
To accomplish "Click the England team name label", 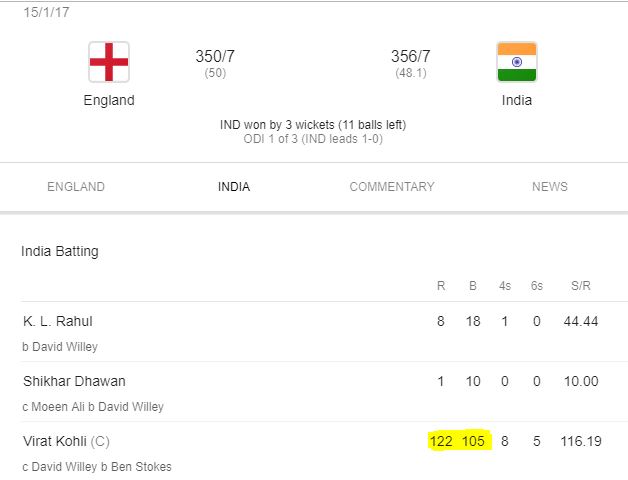I will [109, 101].
